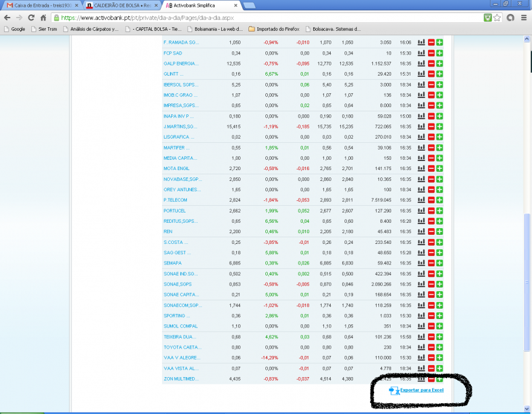This screenshot has width=532, height=414.
Task: Click green plus icon for J.MARTINS row
Action: (x=440, y=126)
